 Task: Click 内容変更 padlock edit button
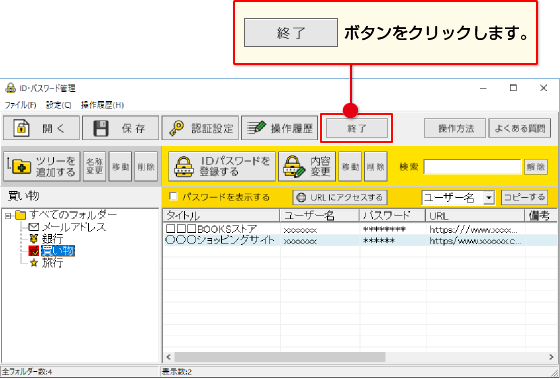(x=307, y=166)
